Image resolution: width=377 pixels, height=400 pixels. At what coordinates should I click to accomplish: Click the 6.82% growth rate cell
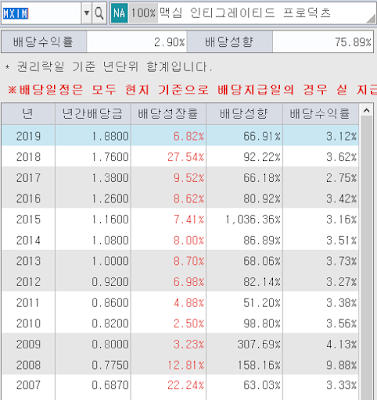click(x=168, y=136)
